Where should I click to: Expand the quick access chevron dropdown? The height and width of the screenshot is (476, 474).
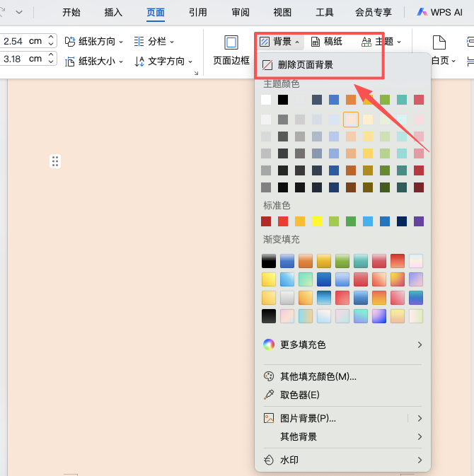click(19, 12)
